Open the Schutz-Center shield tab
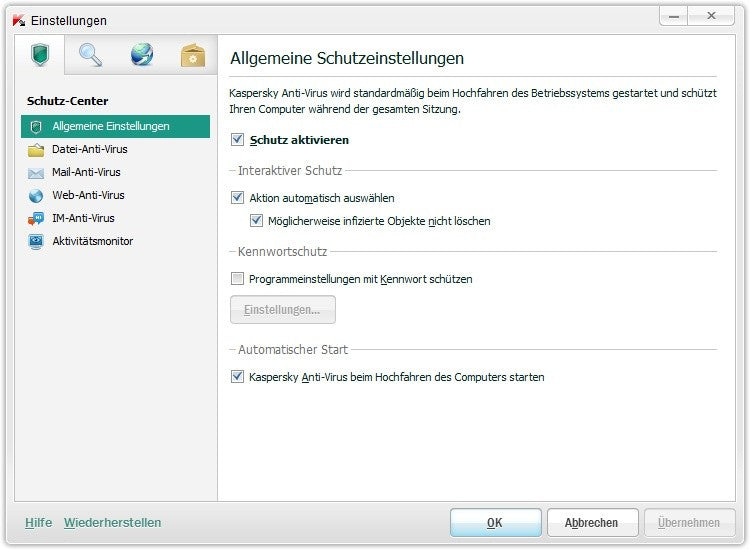750x550 pixels. (40, 55)
